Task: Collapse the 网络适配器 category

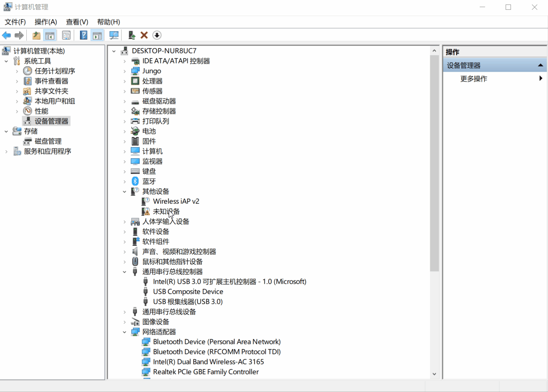Action: 125,332
